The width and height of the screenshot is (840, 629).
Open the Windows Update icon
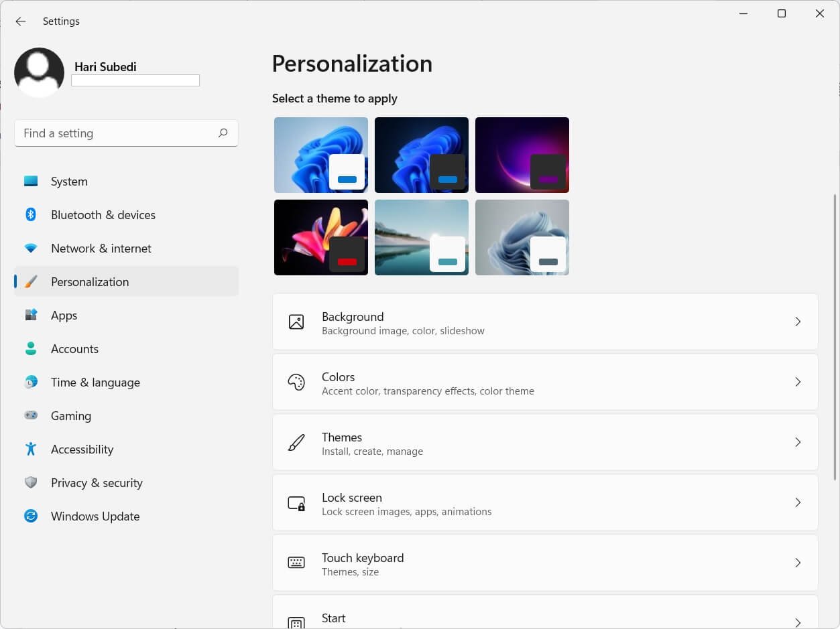31,516
